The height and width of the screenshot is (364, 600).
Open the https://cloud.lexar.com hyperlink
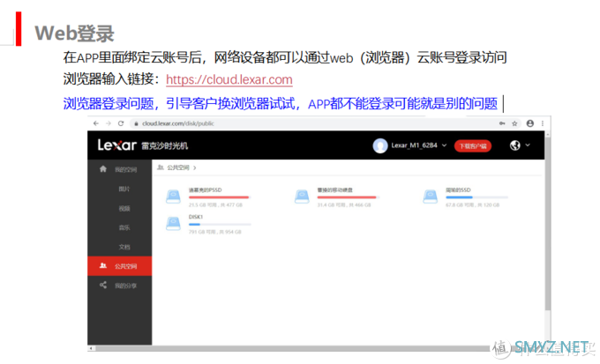[x=229, y=79]
